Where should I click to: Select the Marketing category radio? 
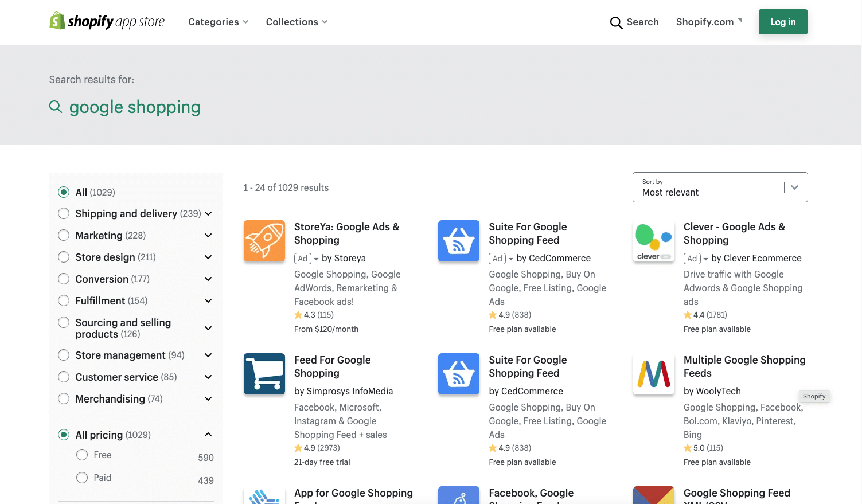(64, 235)
